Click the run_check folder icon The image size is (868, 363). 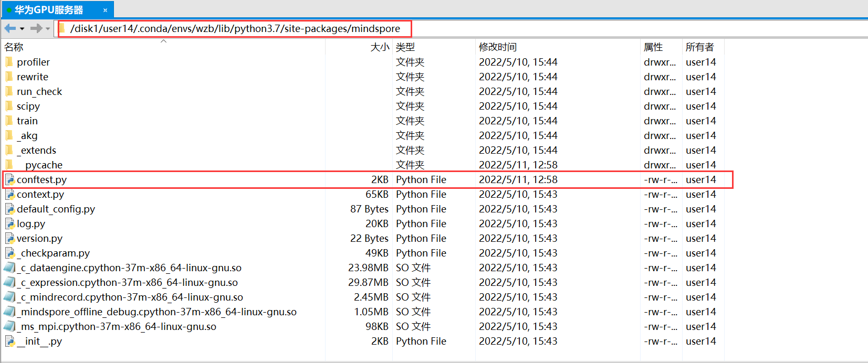pos(9,91)
